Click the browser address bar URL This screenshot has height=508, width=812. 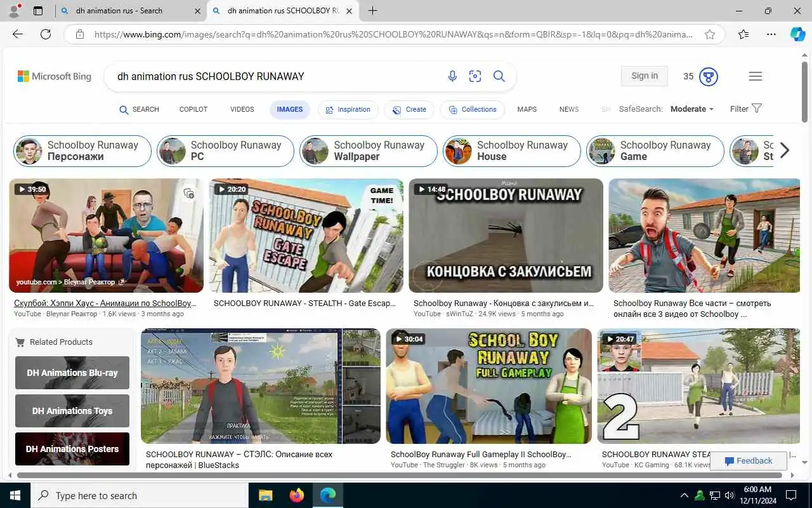click(x=393, y=34)
